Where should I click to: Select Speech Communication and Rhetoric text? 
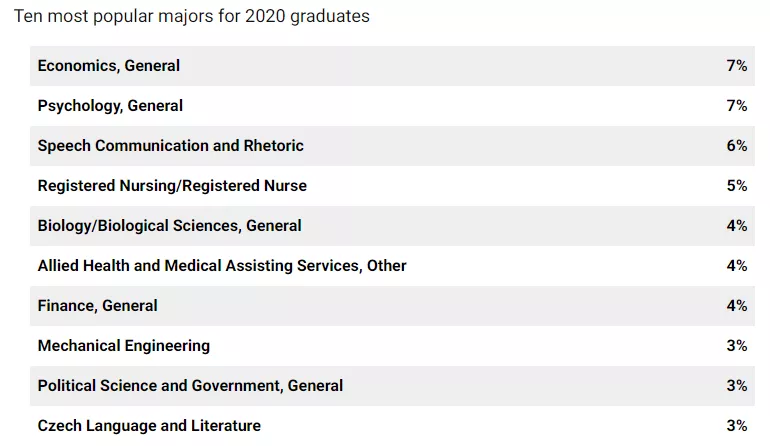170,146
